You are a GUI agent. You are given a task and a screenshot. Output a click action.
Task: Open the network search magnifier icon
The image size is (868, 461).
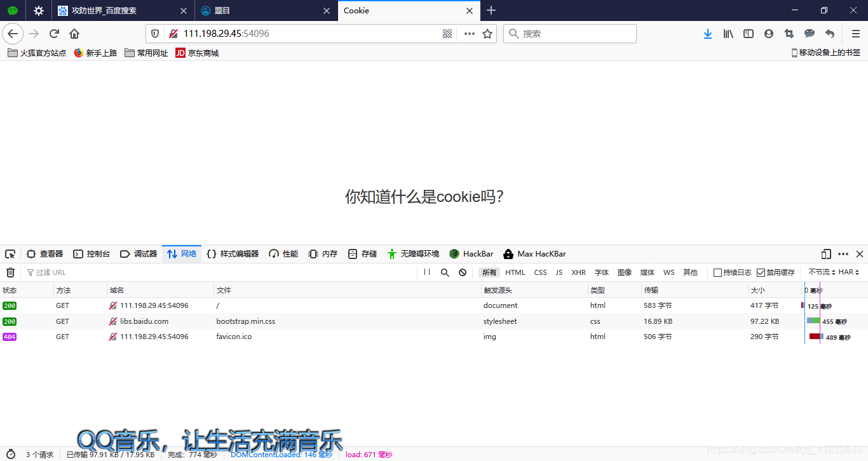(x=445, y=272)
